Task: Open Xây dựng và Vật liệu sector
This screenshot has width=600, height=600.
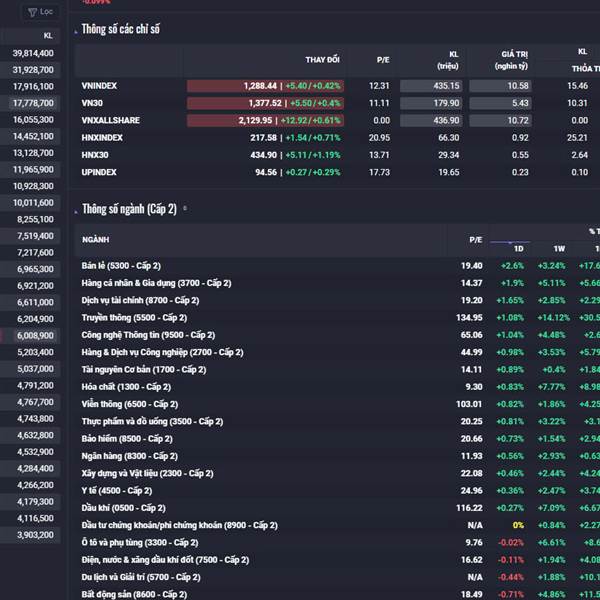Action: coord(147,473)
